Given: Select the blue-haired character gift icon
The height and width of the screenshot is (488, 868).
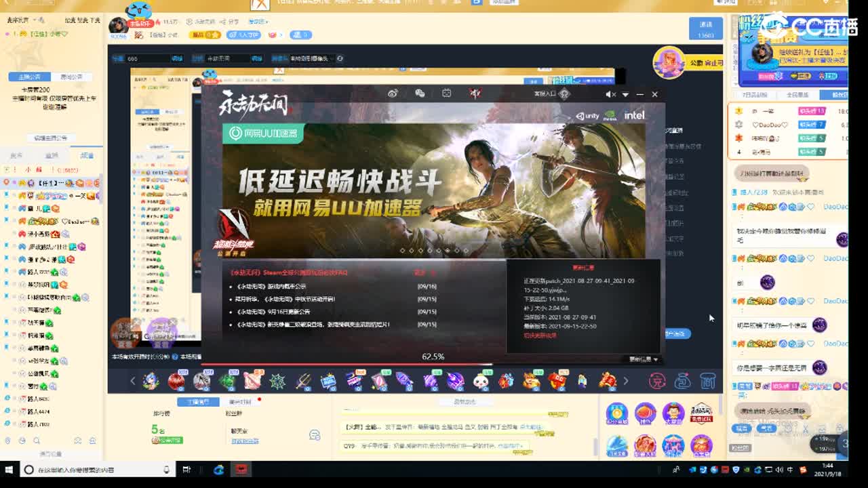Looking at the screenshot, I should (151, 382).
